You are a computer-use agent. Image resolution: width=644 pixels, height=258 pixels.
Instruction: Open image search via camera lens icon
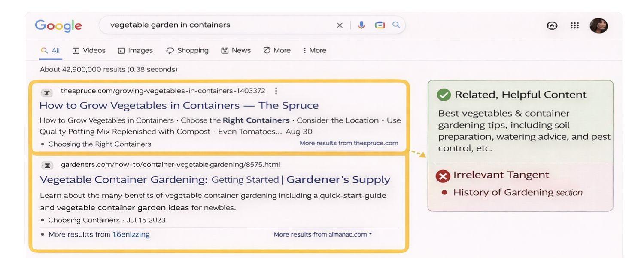pyautogui.click(x=380, y=25)
